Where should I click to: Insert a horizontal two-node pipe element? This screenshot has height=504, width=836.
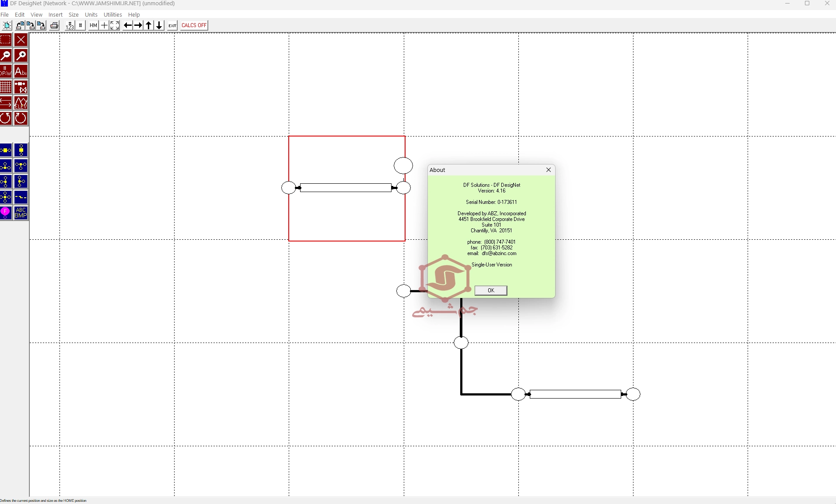(x=6, y=150)
